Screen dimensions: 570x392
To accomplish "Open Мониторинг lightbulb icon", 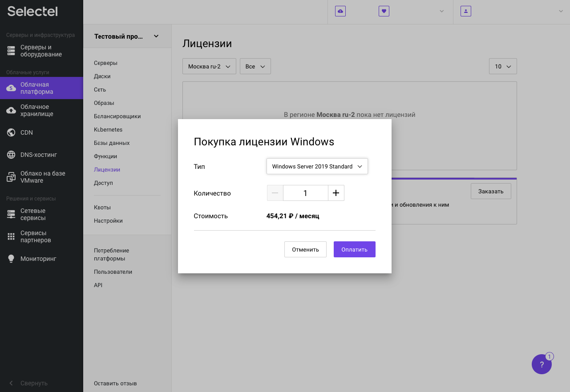I will pos(11,259).
